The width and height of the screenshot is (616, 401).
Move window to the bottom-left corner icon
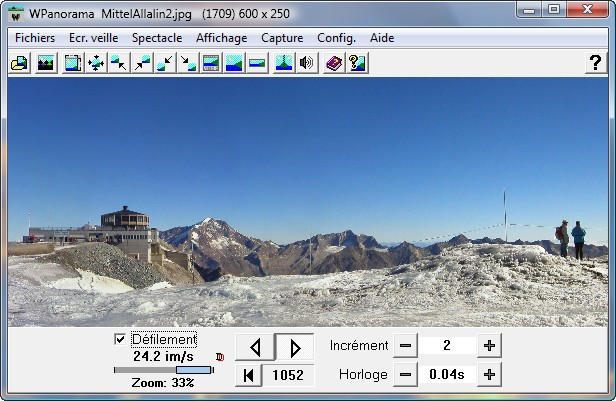click(x=165, y=63)
